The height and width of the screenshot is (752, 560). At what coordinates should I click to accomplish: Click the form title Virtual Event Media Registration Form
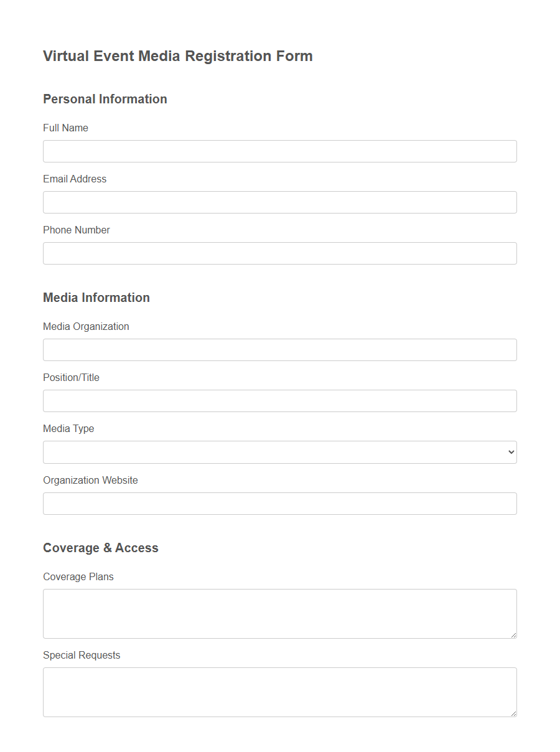(177, 56)
